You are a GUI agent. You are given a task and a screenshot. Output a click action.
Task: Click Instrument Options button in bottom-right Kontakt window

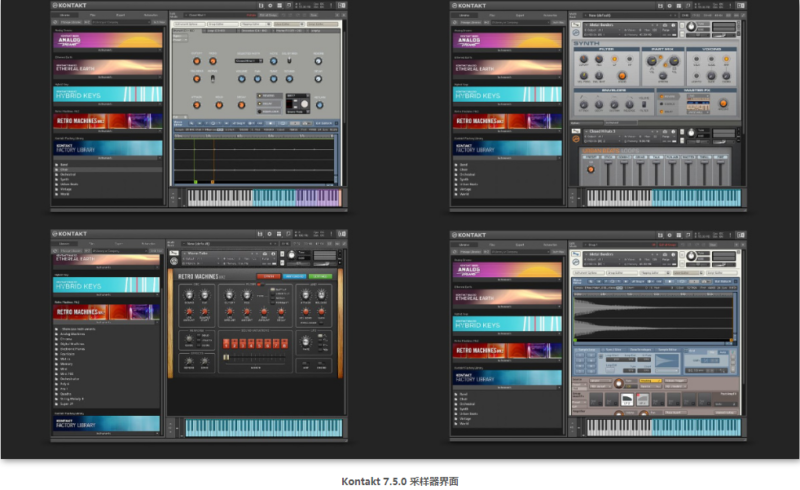(x=588, y=273)
